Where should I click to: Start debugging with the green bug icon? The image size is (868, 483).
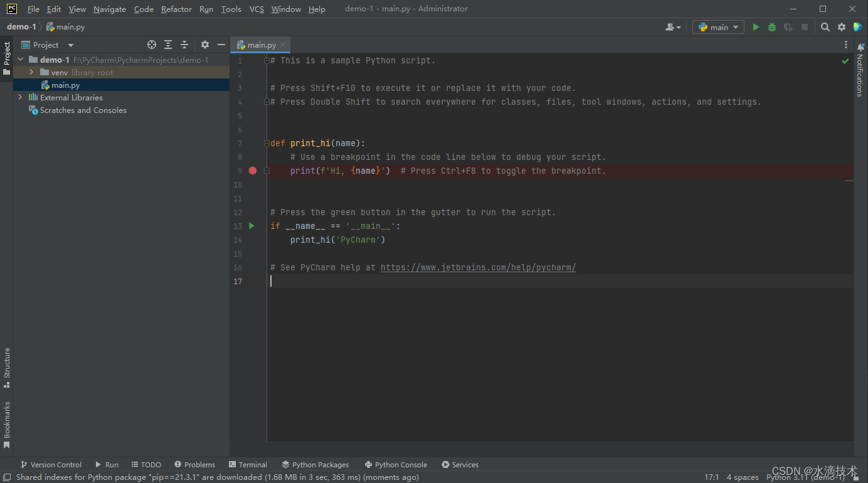772,27
